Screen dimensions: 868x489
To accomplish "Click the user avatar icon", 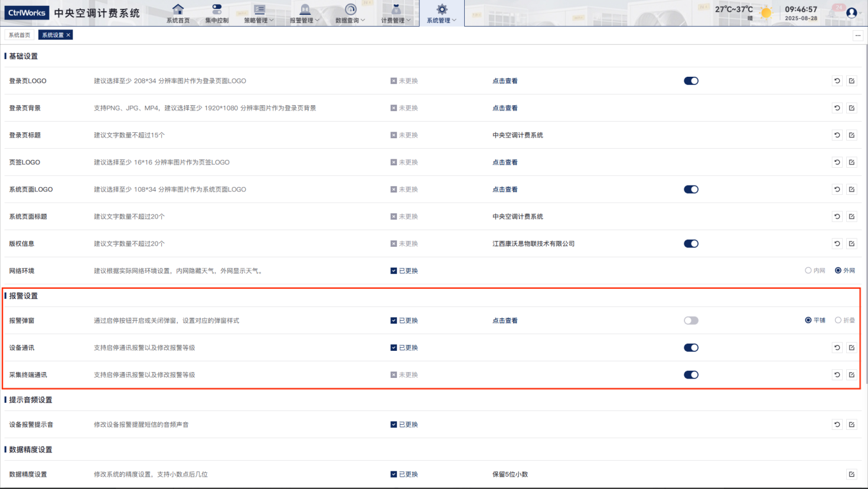I will point(851,12).
